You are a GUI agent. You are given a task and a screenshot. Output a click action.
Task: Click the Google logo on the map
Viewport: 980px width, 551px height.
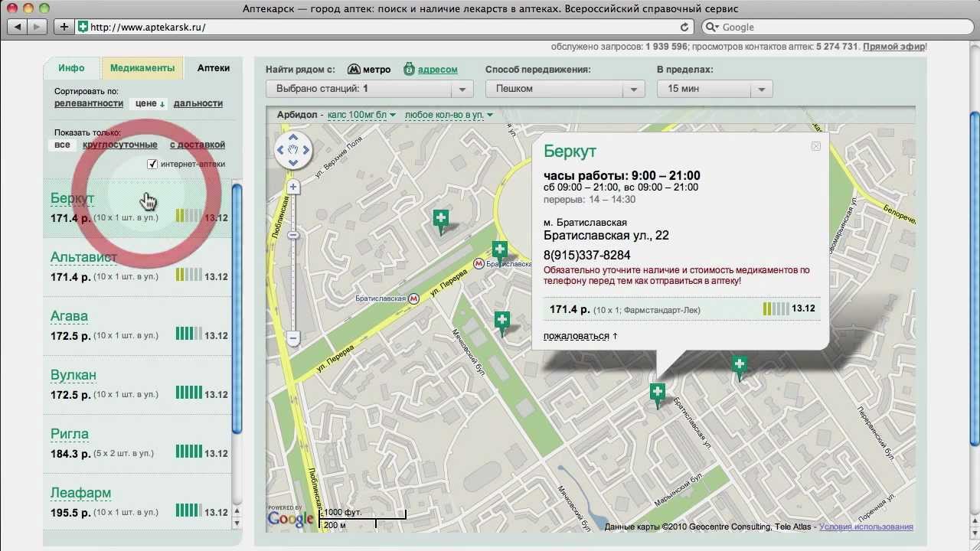click(x=290, y=520)
